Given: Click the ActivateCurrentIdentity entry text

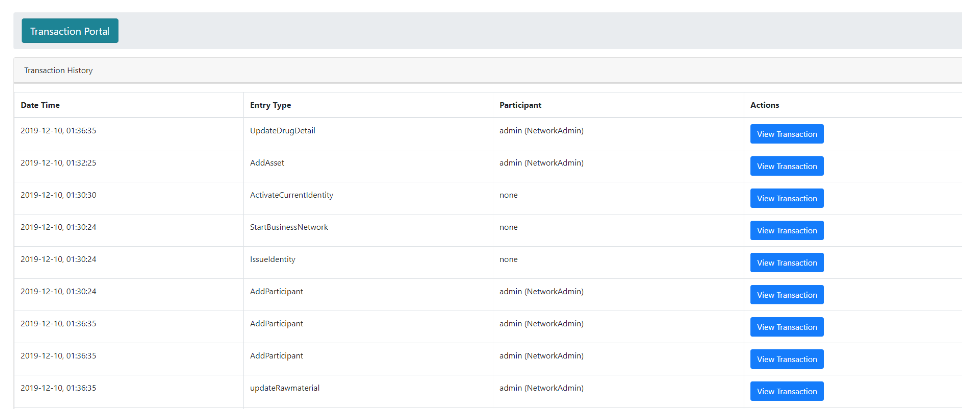Looking at the screenshot, I should [291, 195].
